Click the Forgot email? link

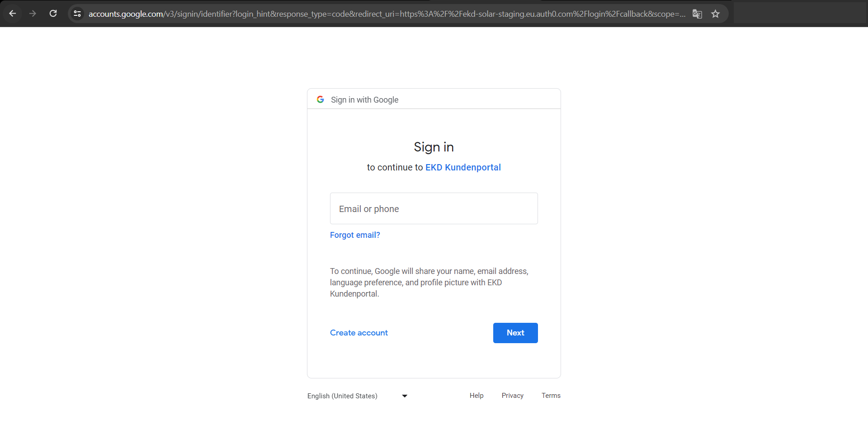[355, 235]
